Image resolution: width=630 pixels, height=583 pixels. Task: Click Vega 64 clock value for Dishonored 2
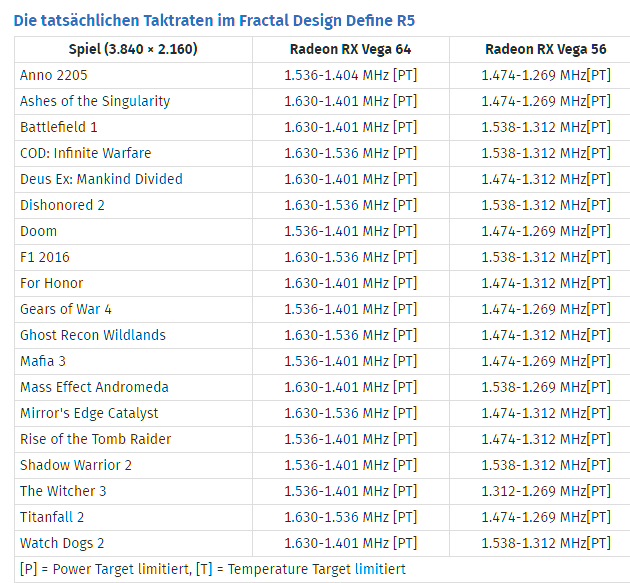350,205
